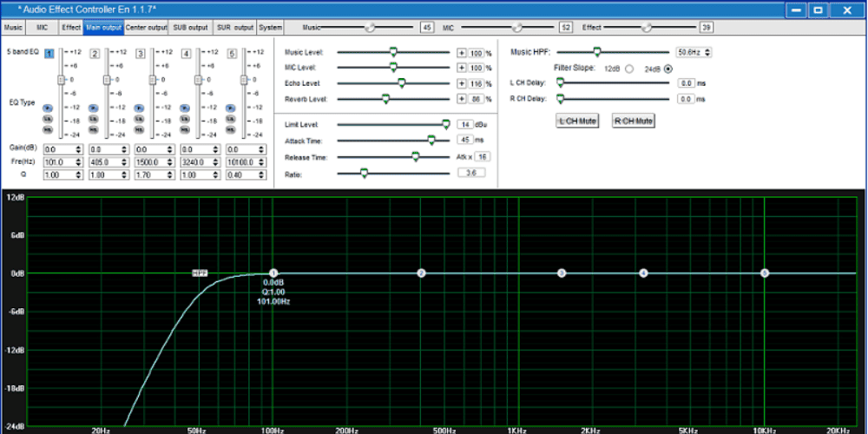Click the HPF marker on the graph
The image size is (868, 434).
click(x=200, y=273)
